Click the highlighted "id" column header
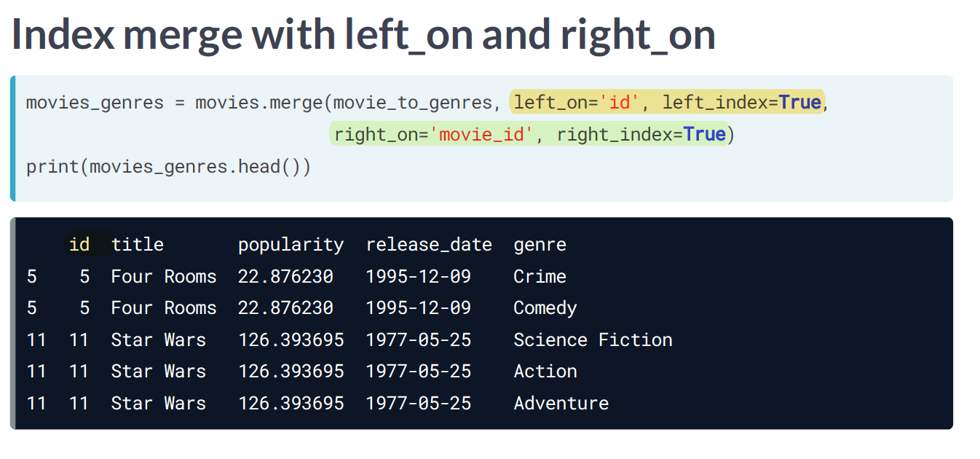This screenshot has width=980, height=459. [x=79, y=245]
